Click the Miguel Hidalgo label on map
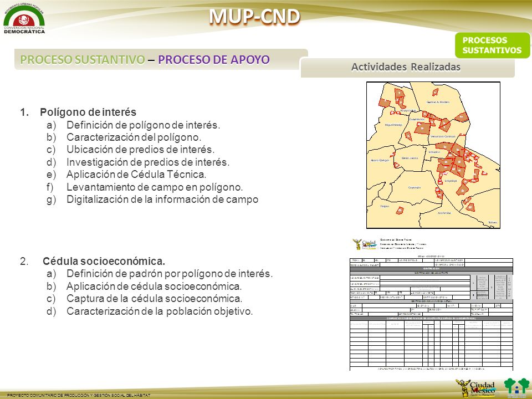 [393, 125]
